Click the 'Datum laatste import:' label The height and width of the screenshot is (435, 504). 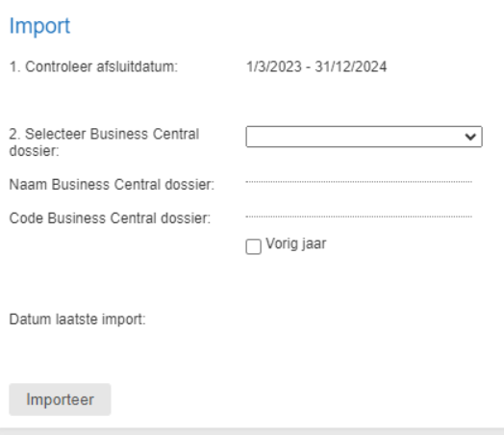point(78,320)
